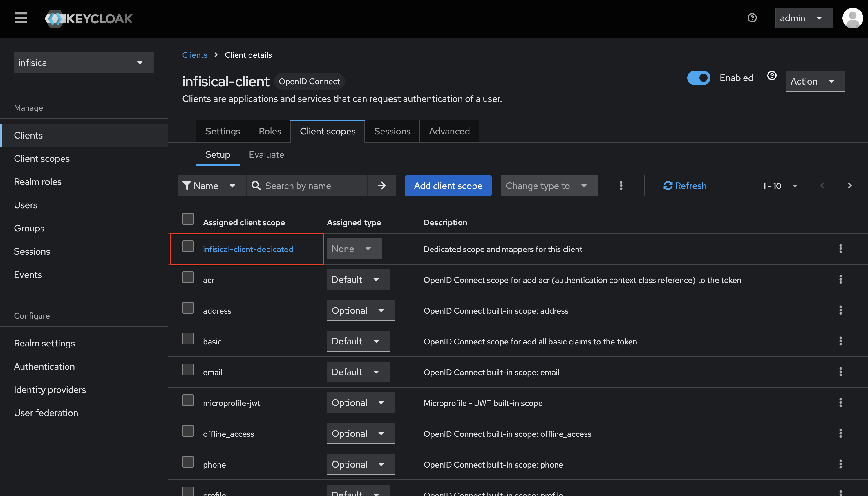Open kebab menu for infisical-client-dedicated row
The image size is (868, 496).
pyautogui.click(x=840, y=249)
